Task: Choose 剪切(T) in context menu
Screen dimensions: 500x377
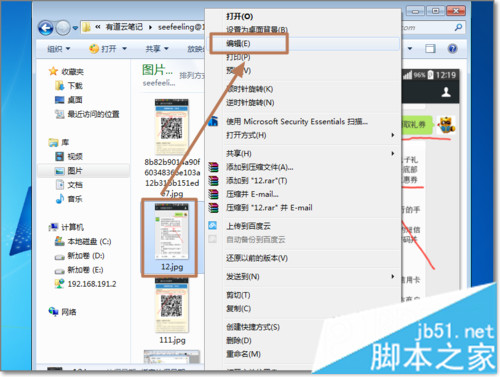Action: point(238,295)
